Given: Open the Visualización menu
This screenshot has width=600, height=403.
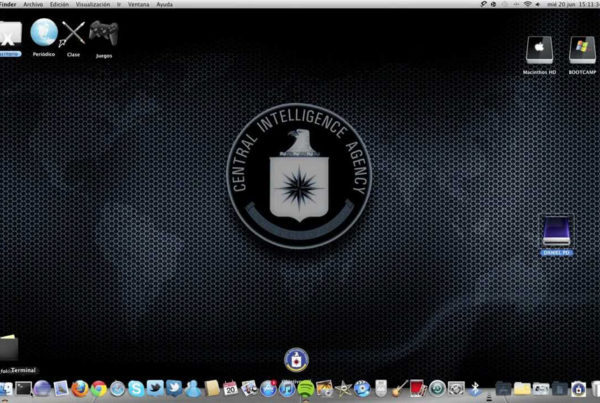Looking at the screenshot, I should click(93, 5).
